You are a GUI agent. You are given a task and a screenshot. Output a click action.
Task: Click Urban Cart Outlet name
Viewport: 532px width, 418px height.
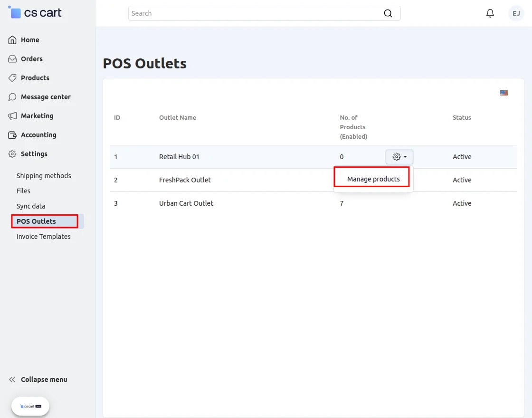tap(186, 203)
